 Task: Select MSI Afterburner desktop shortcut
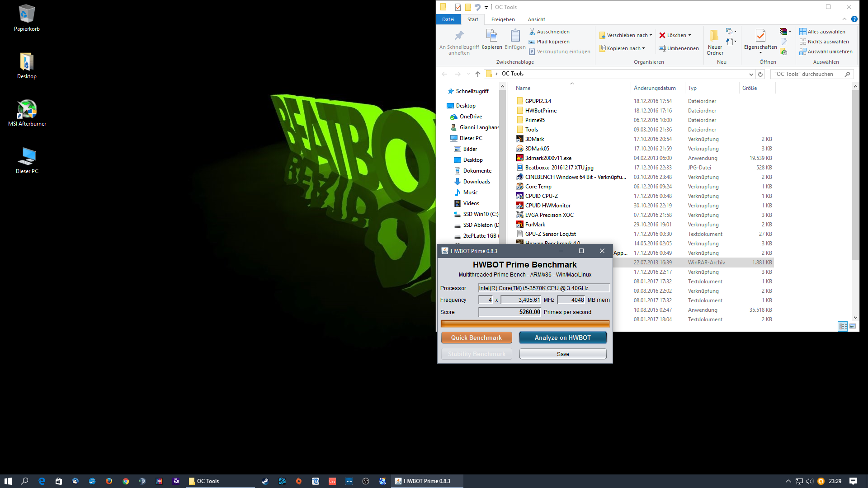coord(27,113)
